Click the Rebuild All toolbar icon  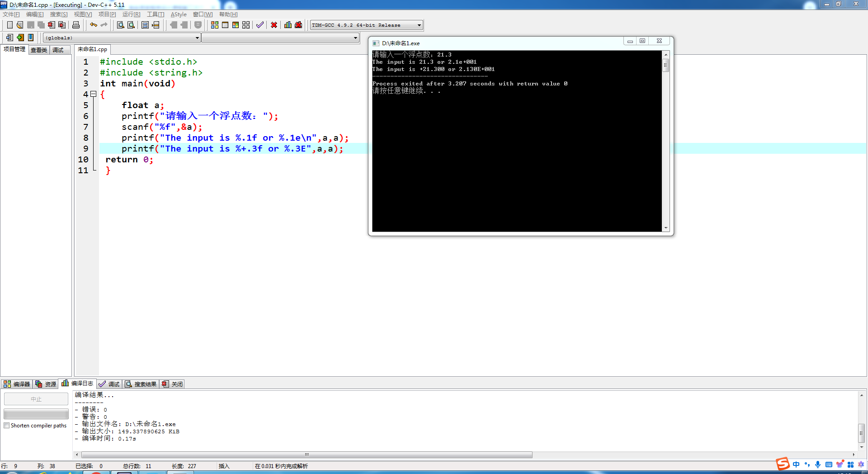[x=246, y=25]
